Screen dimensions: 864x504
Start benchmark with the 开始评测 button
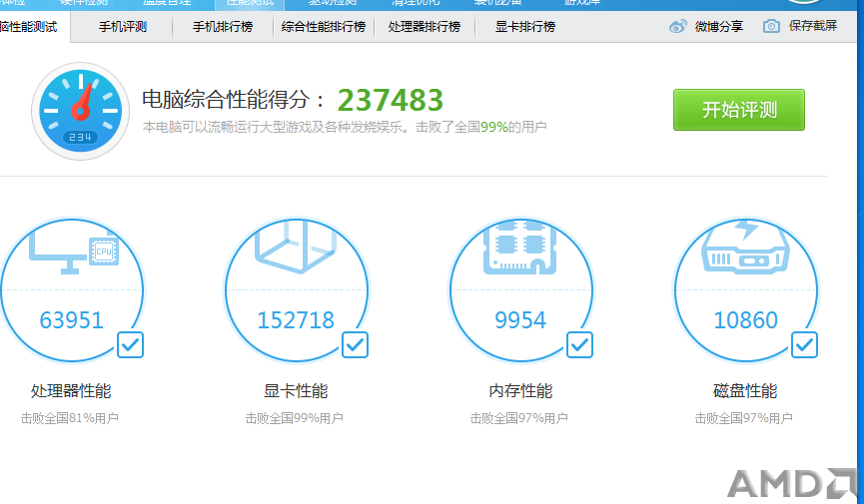click(x=739, y=110)
